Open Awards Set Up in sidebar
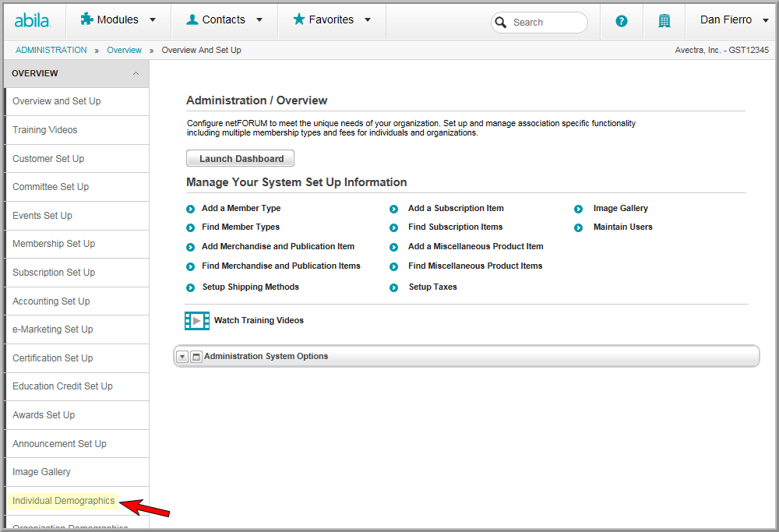The width and height of the screenshot is (779, 532). click(x=77, y=415)
